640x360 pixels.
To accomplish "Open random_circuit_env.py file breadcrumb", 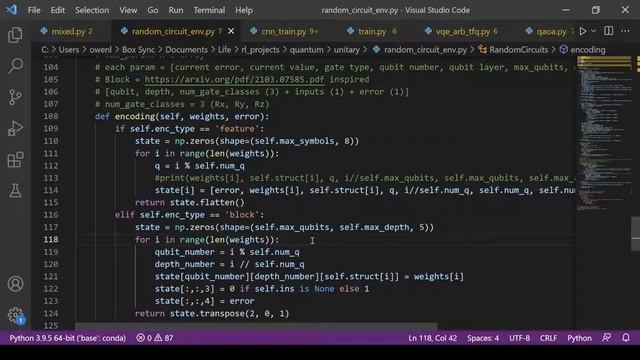I will coord(420,50).
